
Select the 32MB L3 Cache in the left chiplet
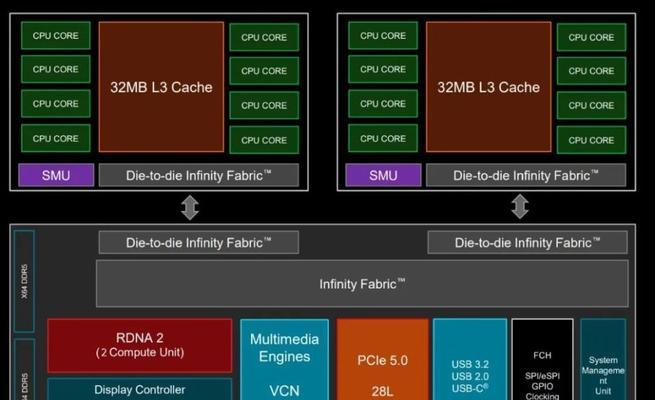[x=161, y=87]
